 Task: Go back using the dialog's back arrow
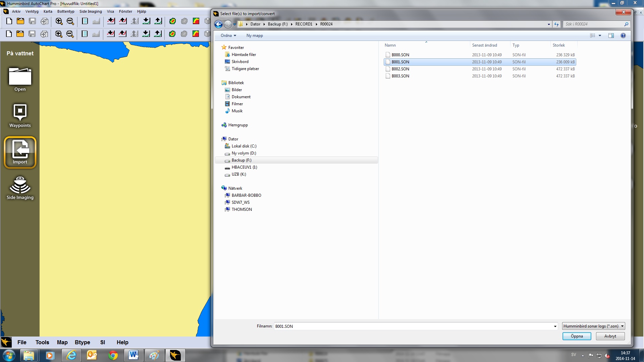(218, 24)
